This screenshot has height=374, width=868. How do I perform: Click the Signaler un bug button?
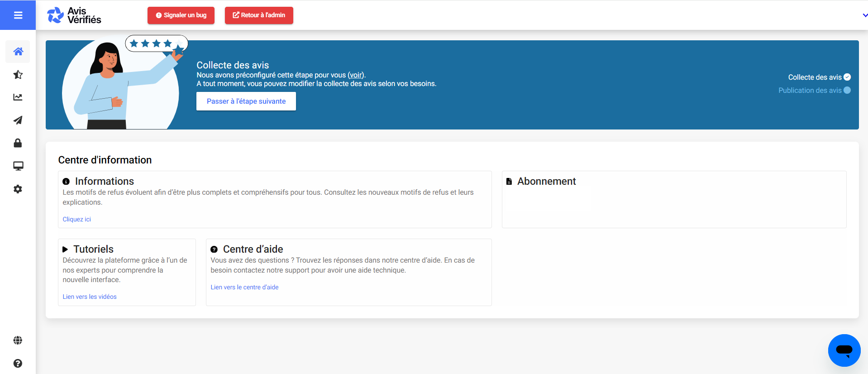click(x=181, y=15)
